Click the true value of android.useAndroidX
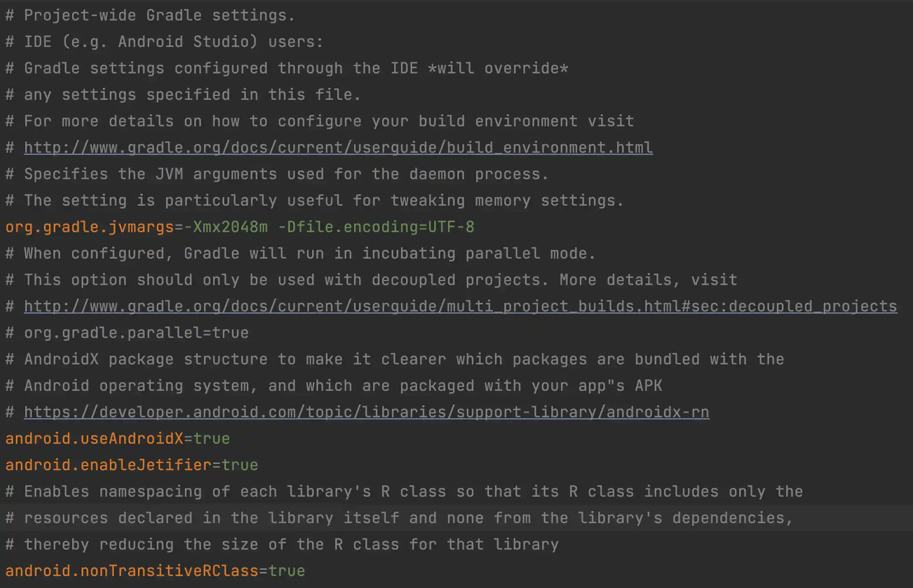The width and height of the screenshot is (913, 588). [212, 439]
